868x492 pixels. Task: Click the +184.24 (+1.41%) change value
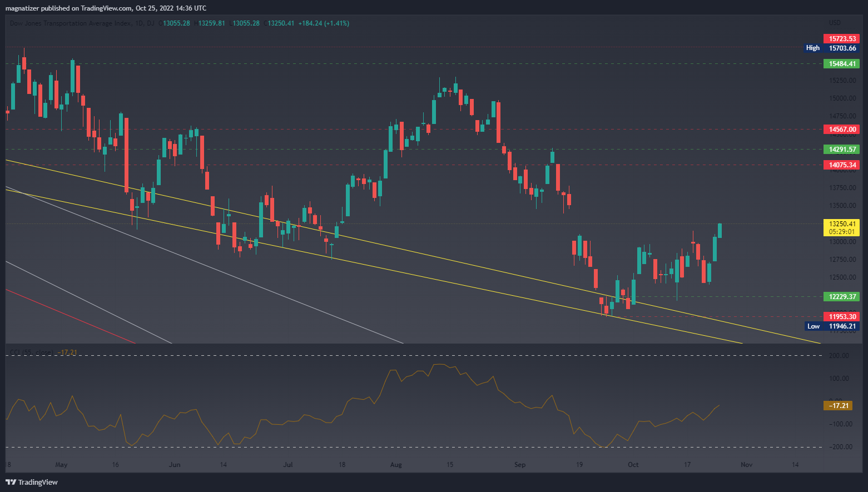324,23
